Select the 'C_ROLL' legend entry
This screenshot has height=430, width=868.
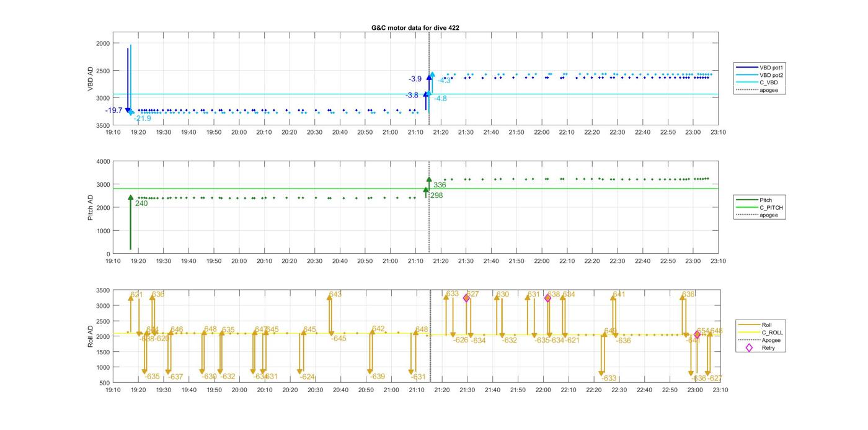760,333
